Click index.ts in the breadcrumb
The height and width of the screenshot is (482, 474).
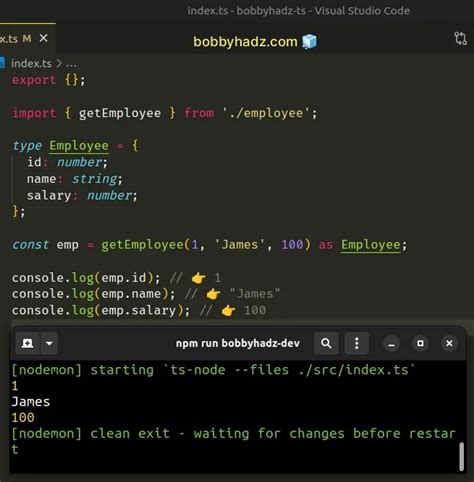pyautogui.click(x=32, y=63)
